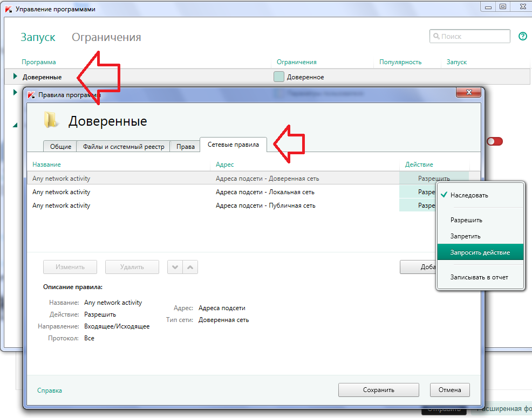Cancel the dialog with Отмена

[x=449, y=390]
